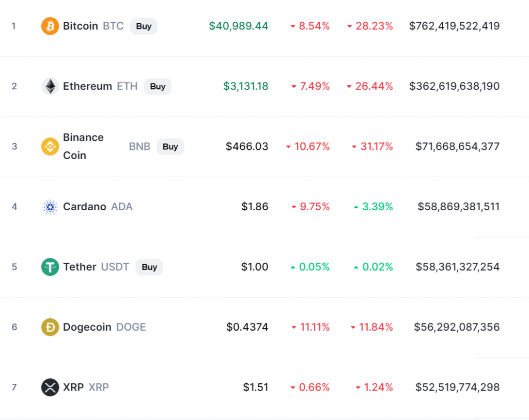Click the Dogecoin logo icon

tap(50, 327)
